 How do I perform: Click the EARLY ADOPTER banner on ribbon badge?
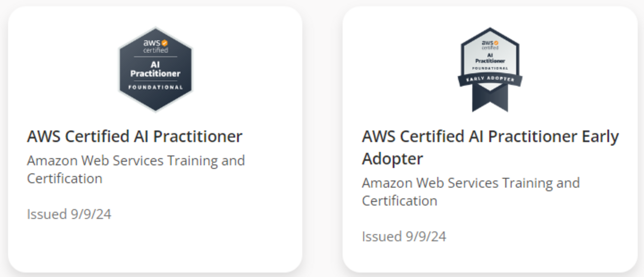point(489,79)
